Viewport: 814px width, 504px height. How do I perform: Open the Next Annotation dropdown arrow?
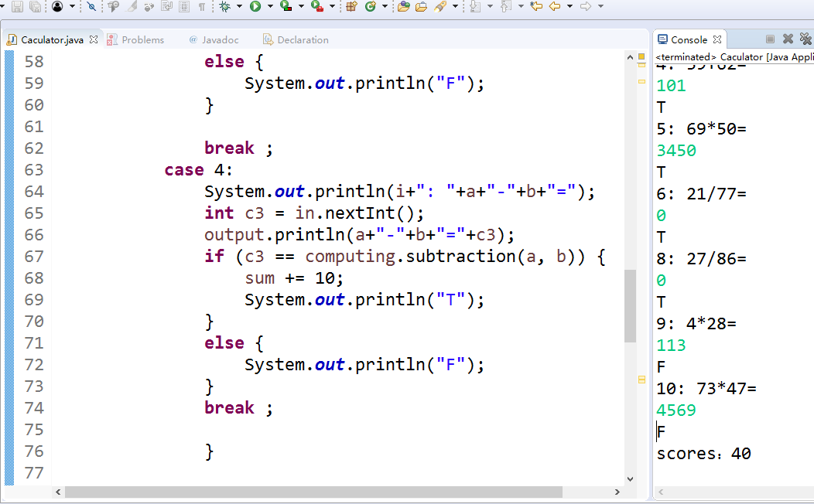(490, 6)
